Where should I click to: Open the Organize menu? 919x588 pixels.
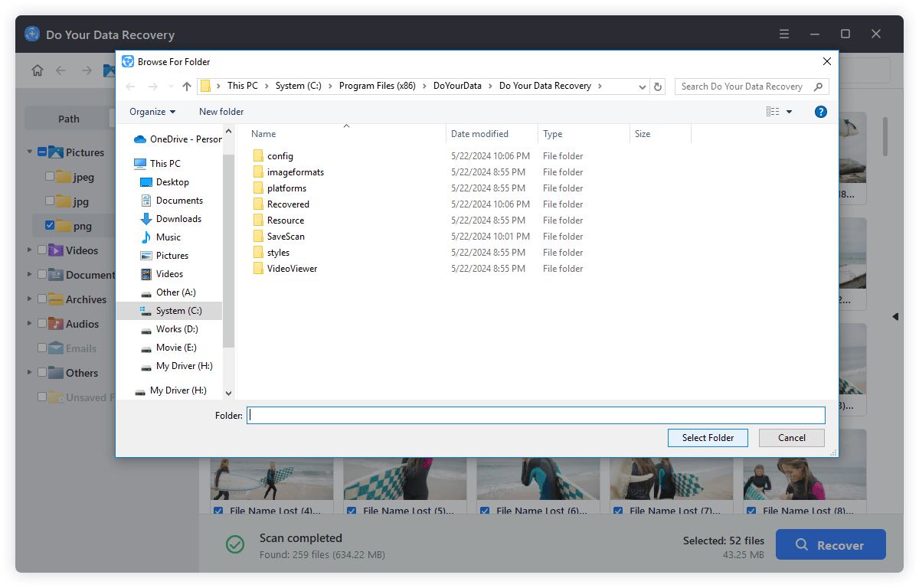coord(151,111)
